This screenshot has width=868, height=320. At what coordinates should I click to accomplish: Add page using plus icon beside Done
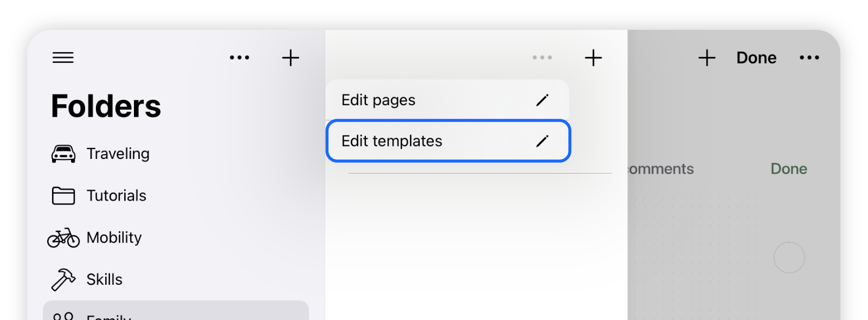point(707,57)
